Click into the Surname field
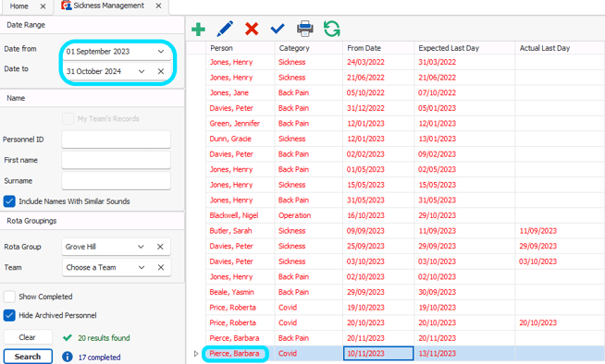This screenshot has width=605, height=364. (x=117, y=181)
